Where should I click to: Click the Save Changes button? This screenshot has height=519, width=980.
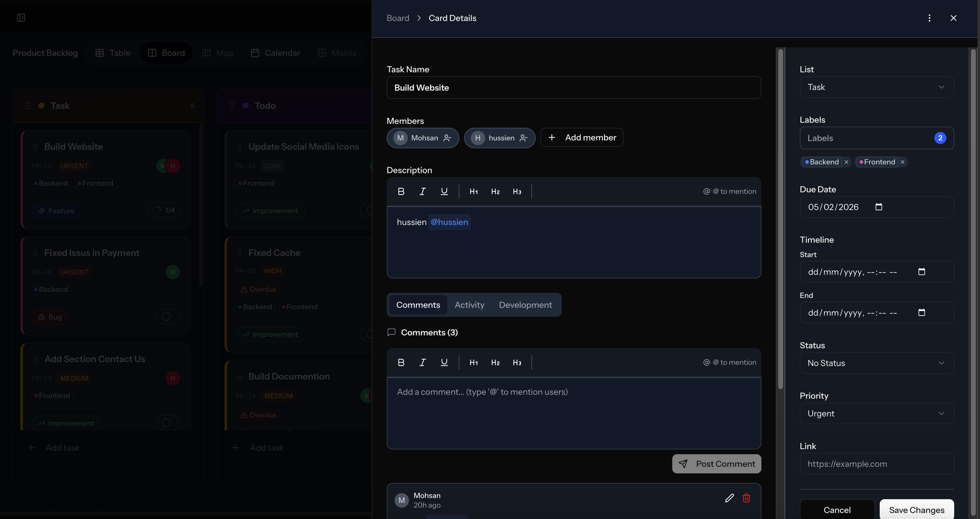pyautogui.click(x=916, y=510)
